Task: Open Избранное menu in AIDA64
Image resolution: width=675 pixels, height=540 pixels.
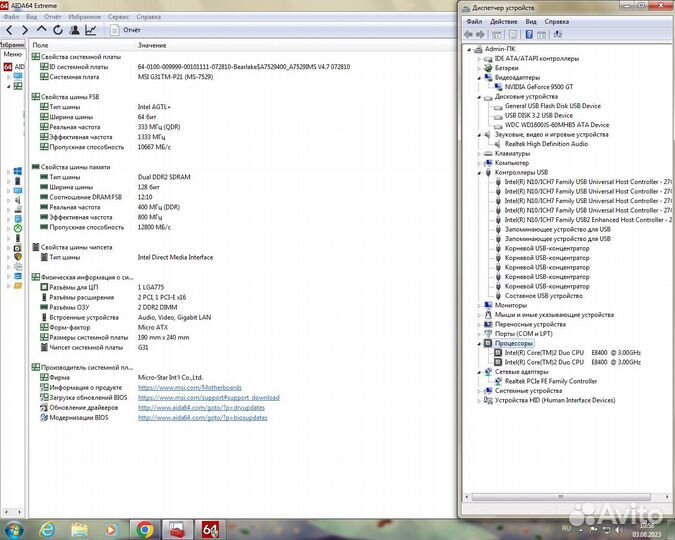Action: pyautogui.click(x=84, y=17)
